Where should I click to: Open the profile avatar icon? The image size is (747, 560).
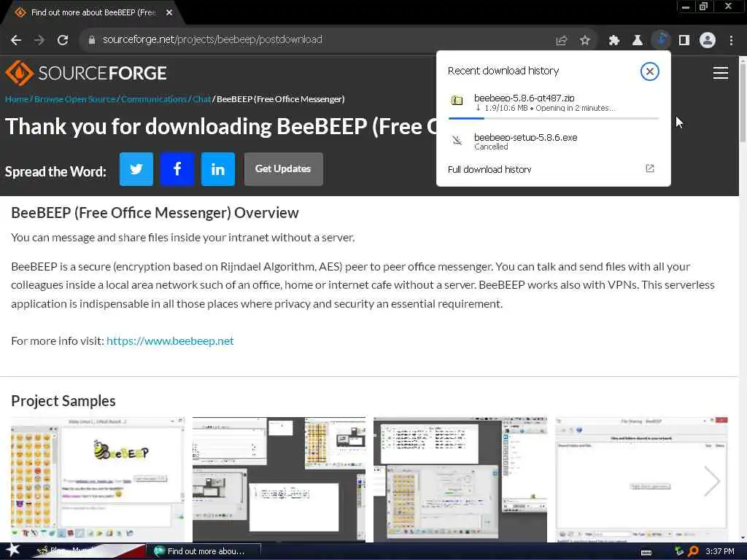tap(708, 41)
